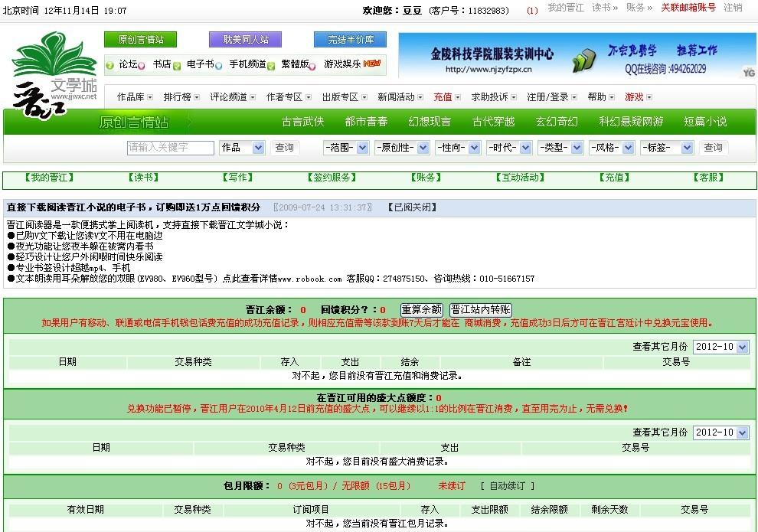
Task: Open the -标签- filter dropdown
Action: 667,148
